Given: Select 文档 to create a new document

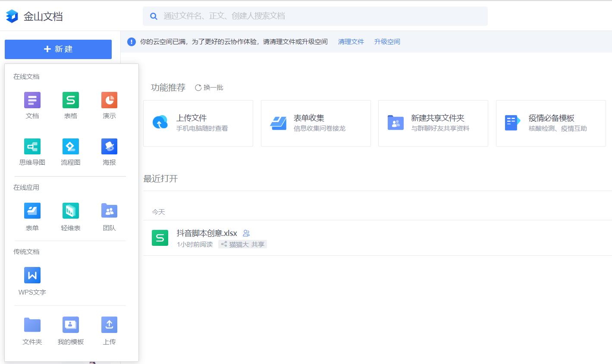Looking at the screenshot, I should [x=32, y=105].
